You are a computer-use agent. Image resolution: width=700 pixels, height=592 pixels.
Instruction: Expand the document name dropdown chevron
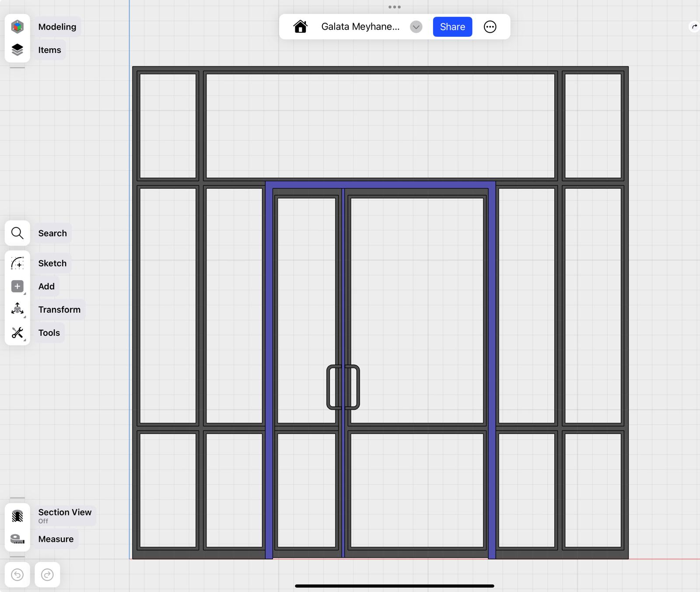416,27
